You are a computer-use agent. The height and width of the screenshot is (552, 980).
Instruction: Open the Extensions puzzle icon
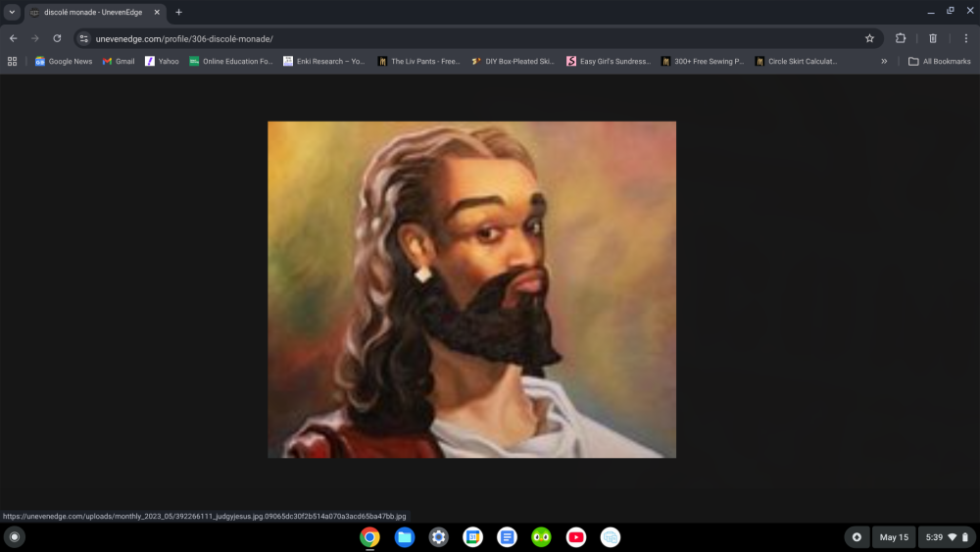[x=900, y=38]
